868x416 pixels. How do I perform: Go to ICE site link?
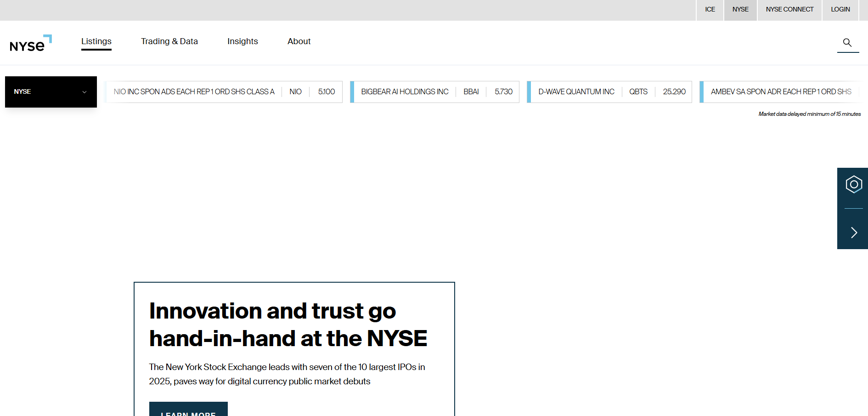click(710, 10)
